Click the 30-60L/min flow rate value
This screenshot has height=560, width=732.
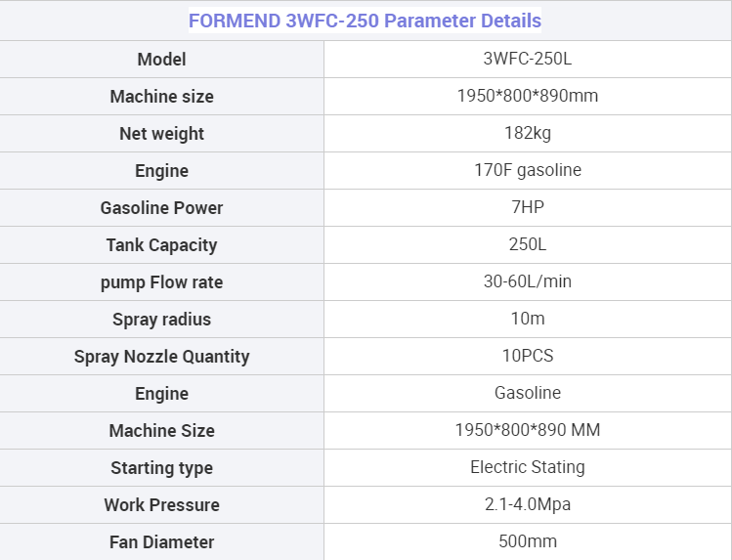point(528,281)
